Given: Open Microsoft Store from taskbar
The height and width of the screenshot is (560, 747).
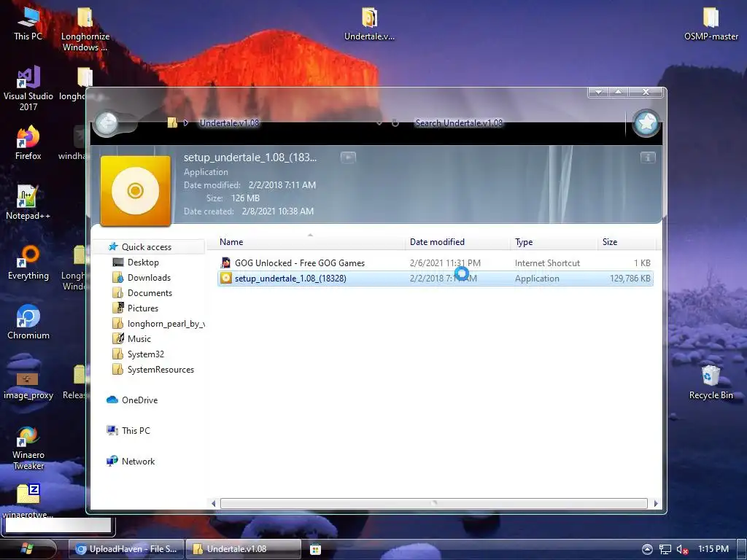Looking at the screenshot, I should [315, 550].
